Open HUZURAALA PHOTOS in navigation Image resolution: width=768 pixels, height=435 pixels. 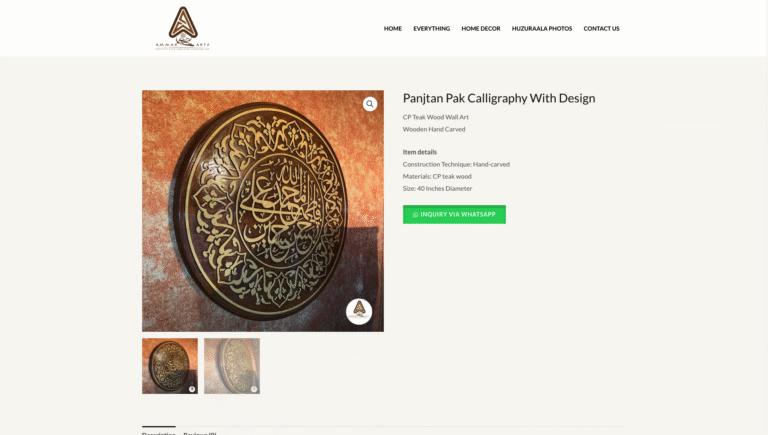click(x=542, y=28)
